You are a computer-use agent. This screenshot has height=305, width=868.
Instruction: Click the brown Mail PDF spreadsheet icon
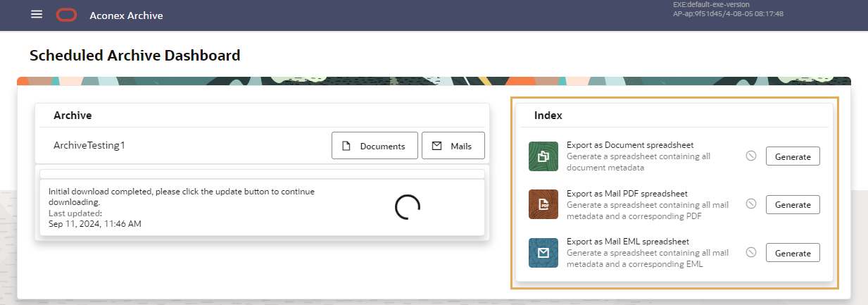[x=543, y=204]
